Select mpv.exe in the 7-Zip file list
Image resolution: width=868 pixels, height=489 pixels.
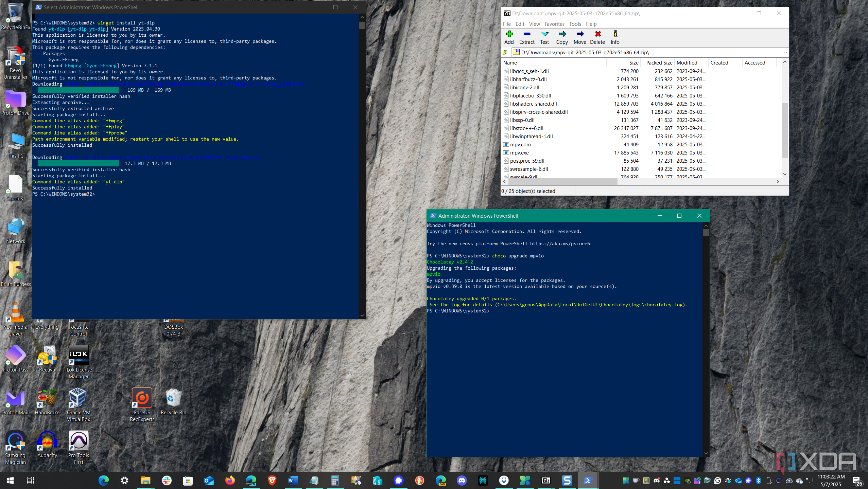[x=519, y=153]
